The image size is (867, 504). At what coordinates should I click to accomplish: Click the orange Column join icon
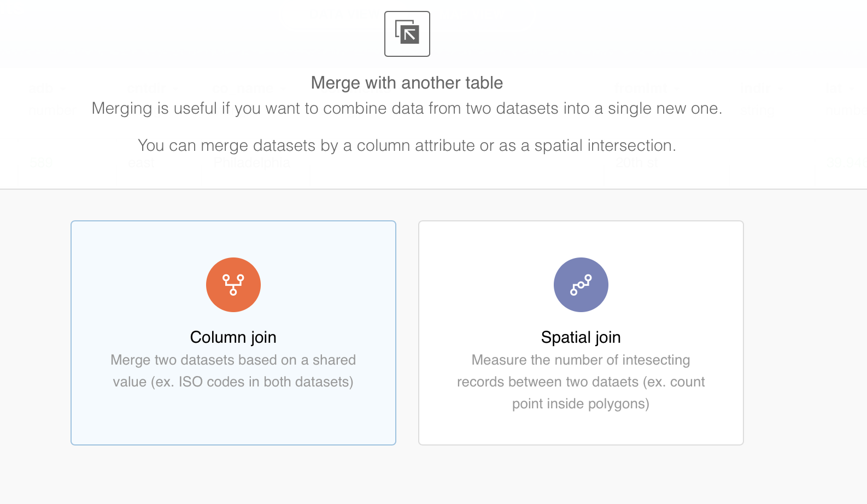pyautogui.click(x=233, y=285)
